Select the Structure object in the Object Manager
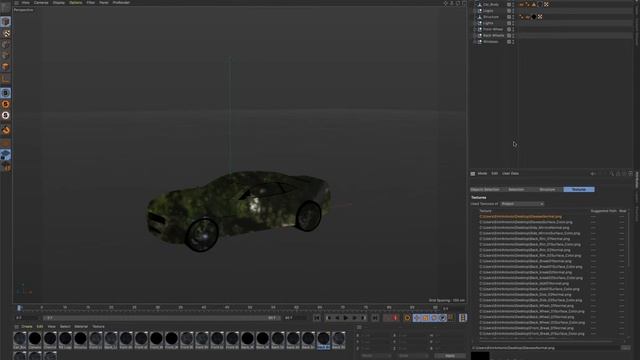This screenshot has height=360, width=640. point(491,17)
